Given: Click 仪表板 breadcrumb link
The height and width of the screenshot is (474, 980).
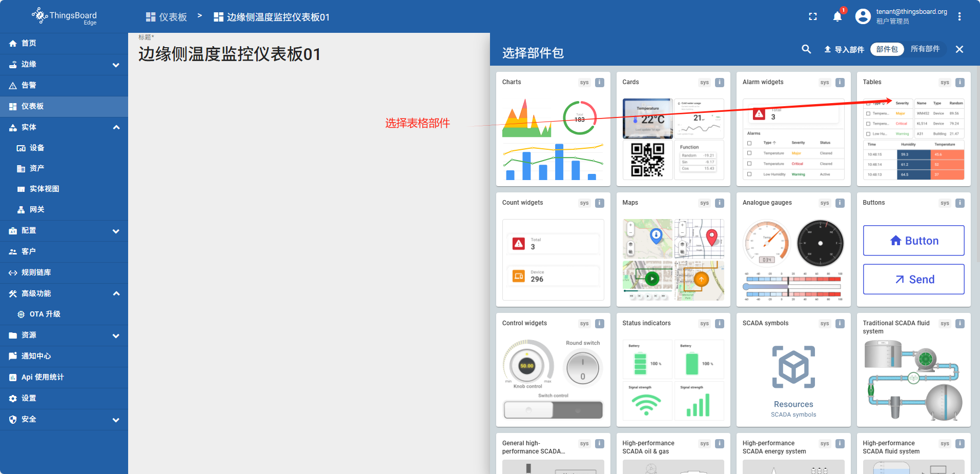Looking at the screenshot, I should (167, 17).
